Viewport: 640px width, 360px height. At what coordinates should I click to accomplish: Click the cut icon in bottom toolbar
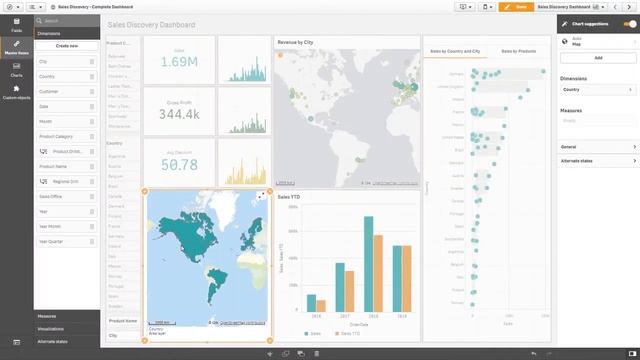[270, 354]
